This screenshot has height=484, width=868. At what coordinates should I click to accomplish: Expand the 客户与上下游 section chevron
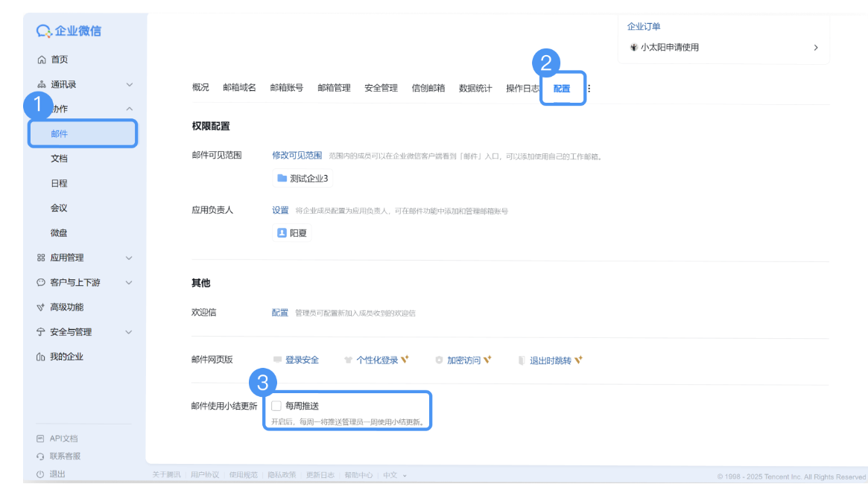click(129, 283)
